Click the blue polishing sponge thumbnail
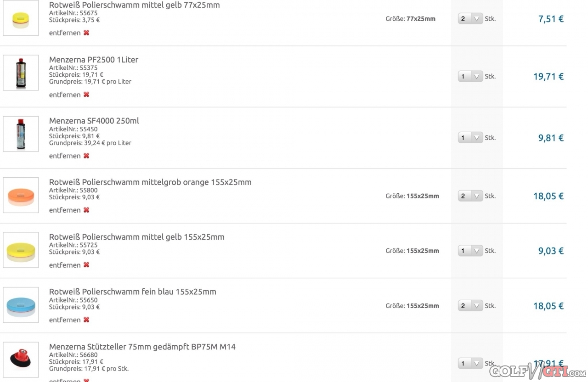Image resolution: width=588 pixels, height=382 pixels. (21, 305)
